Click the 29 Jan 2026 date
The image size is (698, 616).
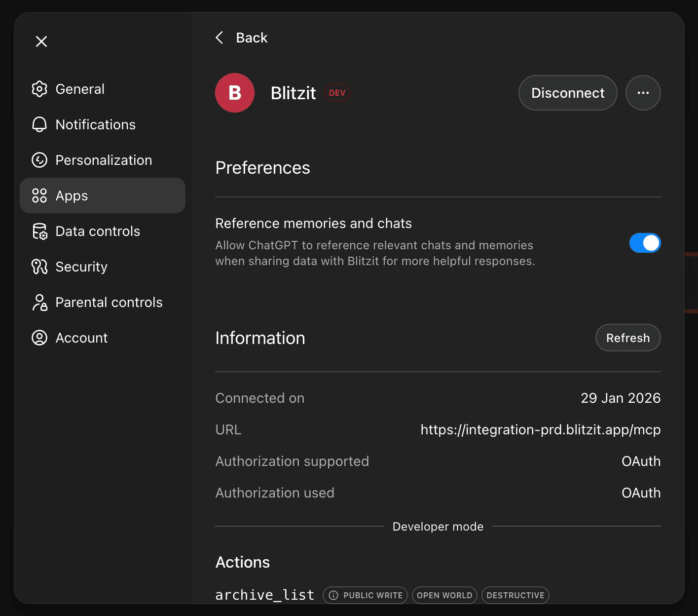pyautogui.click(x=621, y=398)
